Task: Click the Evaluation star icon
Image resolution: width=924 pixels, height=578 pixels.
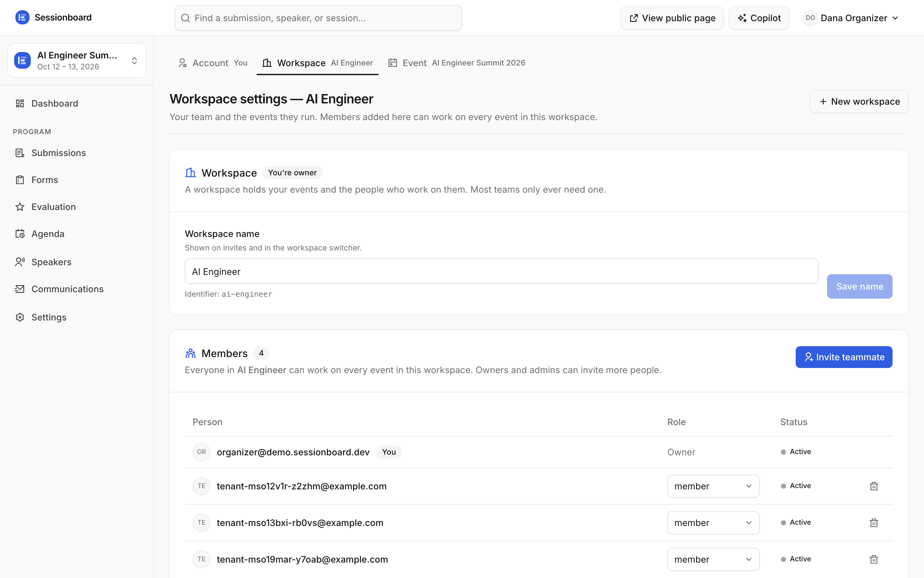Action: 20,207
